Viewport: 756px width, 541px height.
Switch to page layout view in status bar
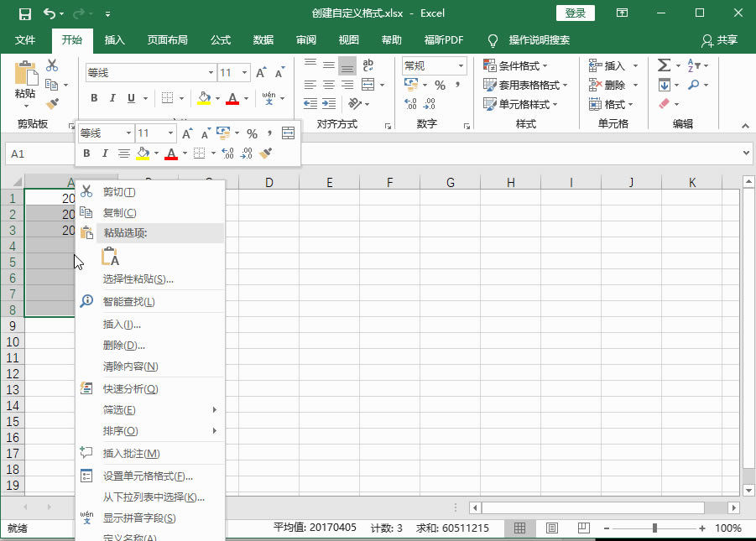tap(552, 527)
